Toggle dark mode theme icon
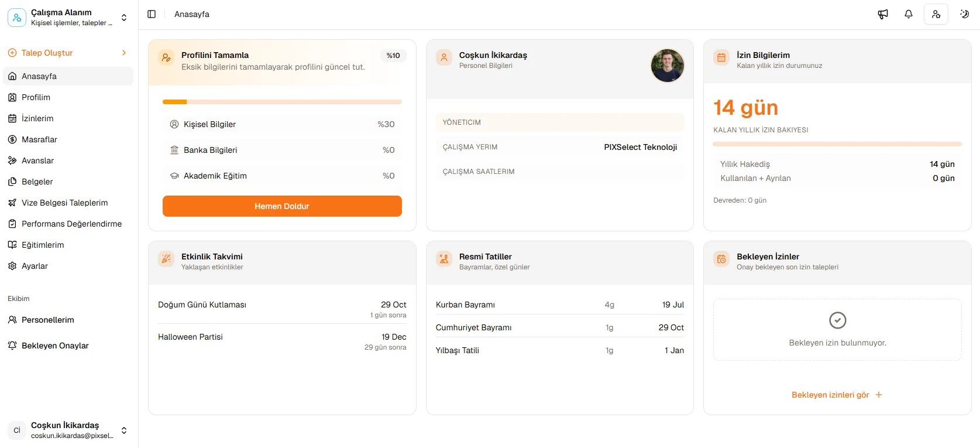Screen dimensions: 980x448 (964, 14)
